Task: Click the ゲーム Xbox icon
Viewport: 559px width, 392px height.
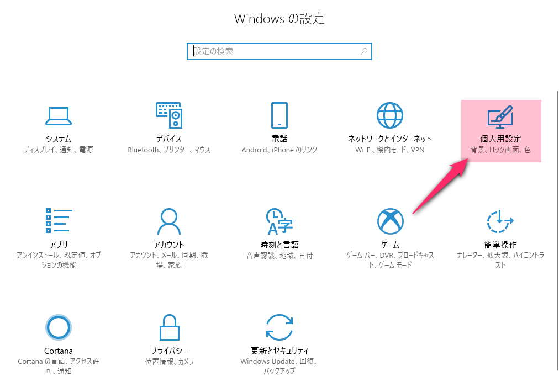Action: (x=391, y=221)
